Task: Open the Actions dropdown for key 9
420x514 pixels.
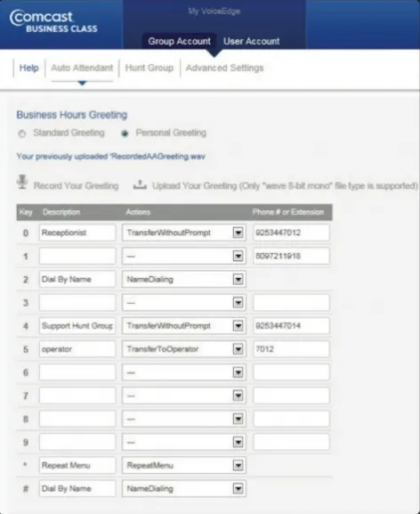Action: click(184, 442)
